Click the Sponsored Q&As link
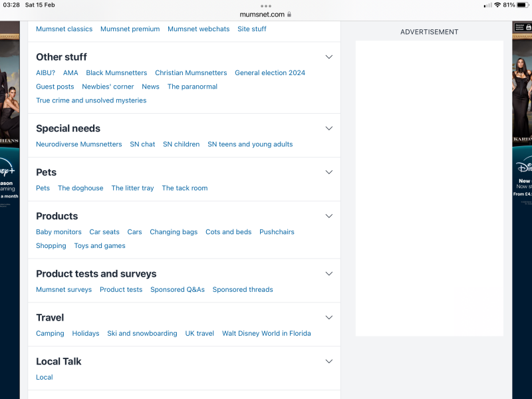 pos(177,290)
